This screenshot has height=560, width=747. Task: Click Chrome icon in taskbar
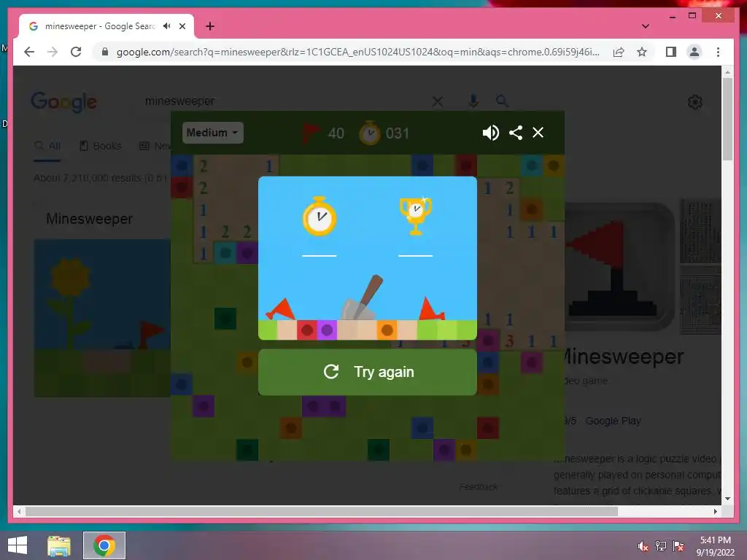(x=104, y=545)
